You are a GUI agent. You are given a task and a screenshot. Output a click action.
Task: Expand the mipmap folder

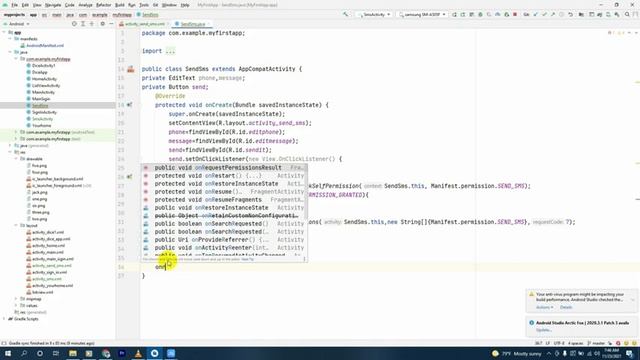click(x=16, y=299)
